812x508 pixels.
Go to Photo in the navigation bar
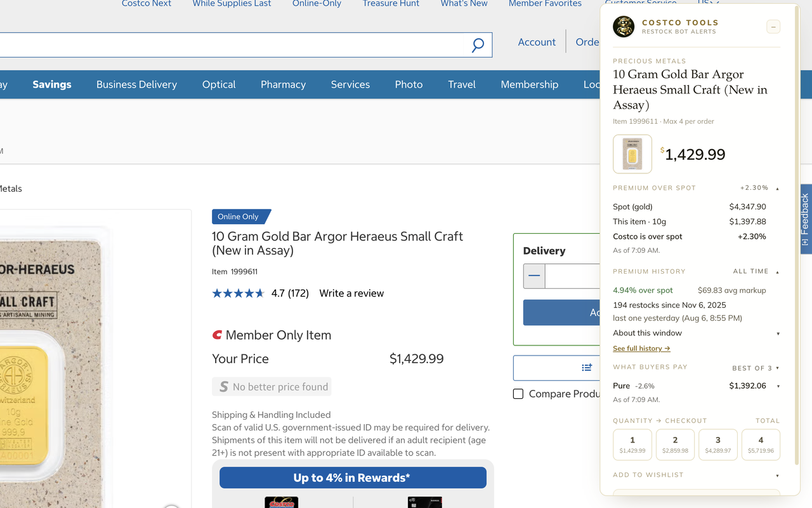point(409,84)
